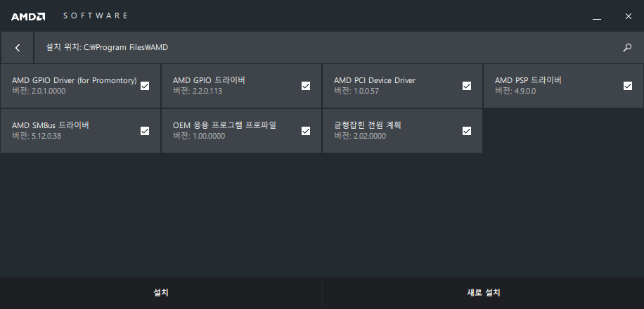Image resolution: width=644 pixels, height=309 pixels.
Task: Click the AMD logo
Action: [x=28, y=16]
